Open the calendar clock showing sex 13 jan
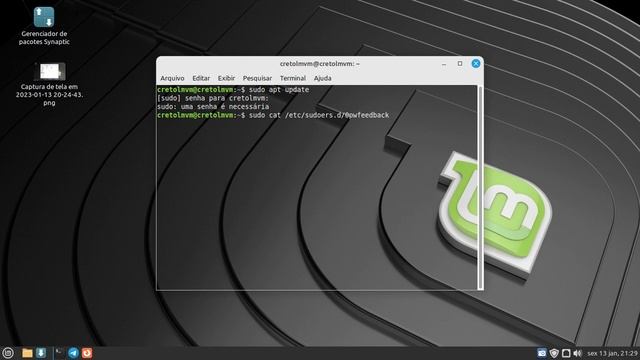The height and width of the screenshot is (360, 640). 612,353
